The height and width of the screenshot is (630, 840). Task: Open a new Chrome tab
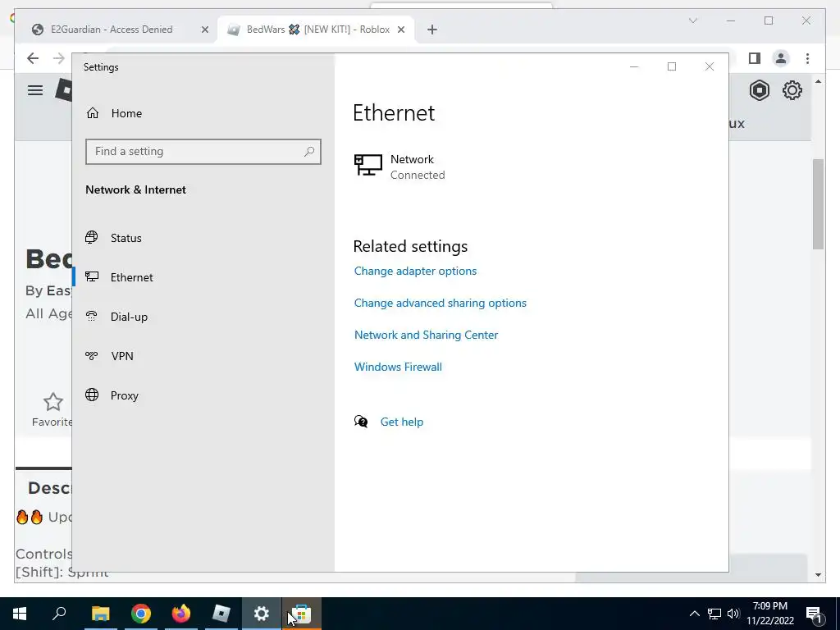[432, 30]
